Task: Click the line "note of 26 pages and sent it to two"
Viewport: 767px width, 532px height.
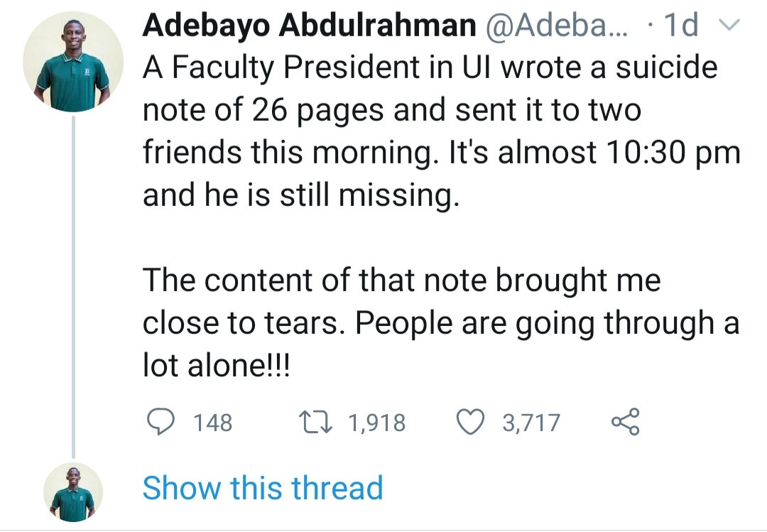Action: coord(392,111)
